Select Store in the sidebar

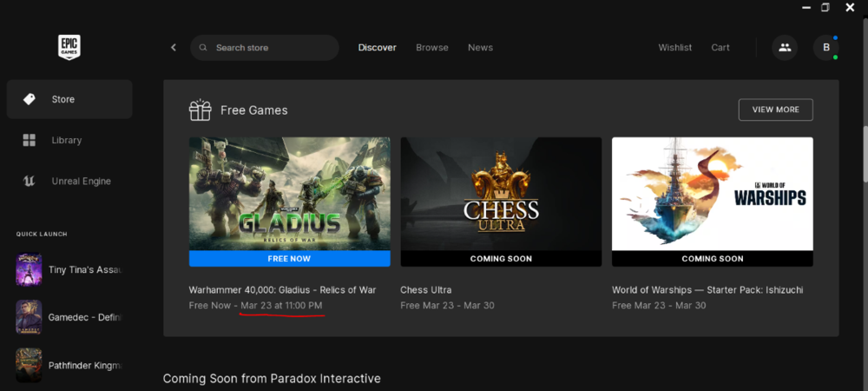click(69, 99)
